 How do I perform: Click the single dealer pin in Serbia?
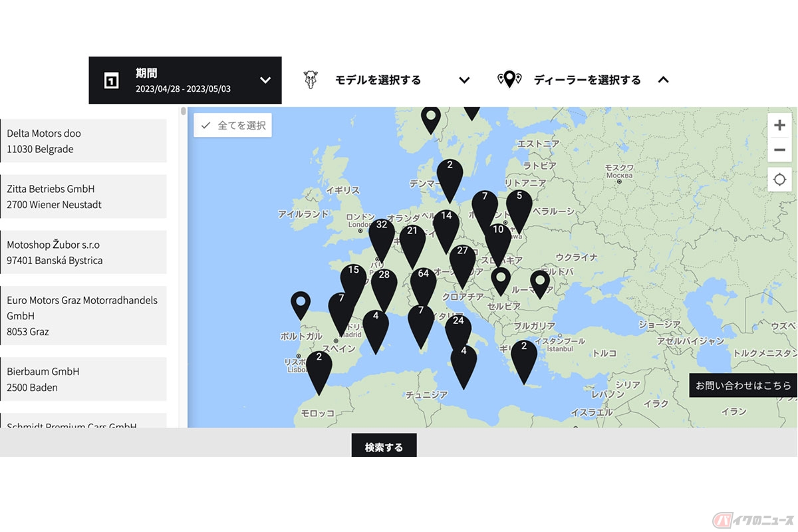[x=501, y=281]
